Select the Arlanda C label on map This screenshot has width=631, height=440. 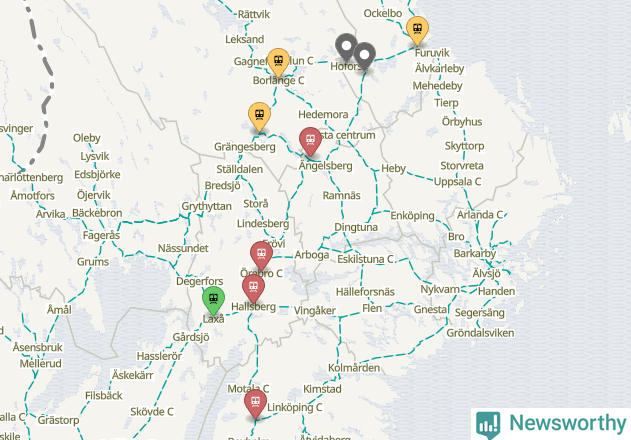(480, 215)
